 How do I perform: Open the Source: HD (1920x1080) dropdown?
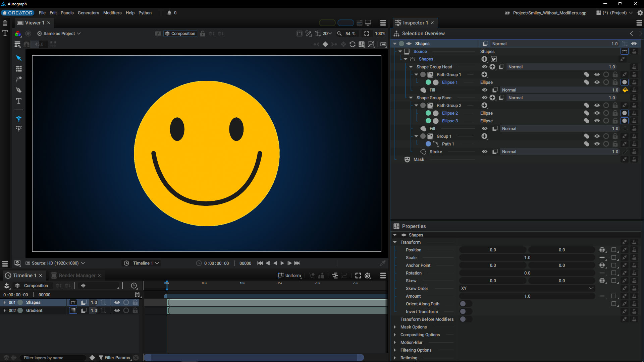click(55, 263)
